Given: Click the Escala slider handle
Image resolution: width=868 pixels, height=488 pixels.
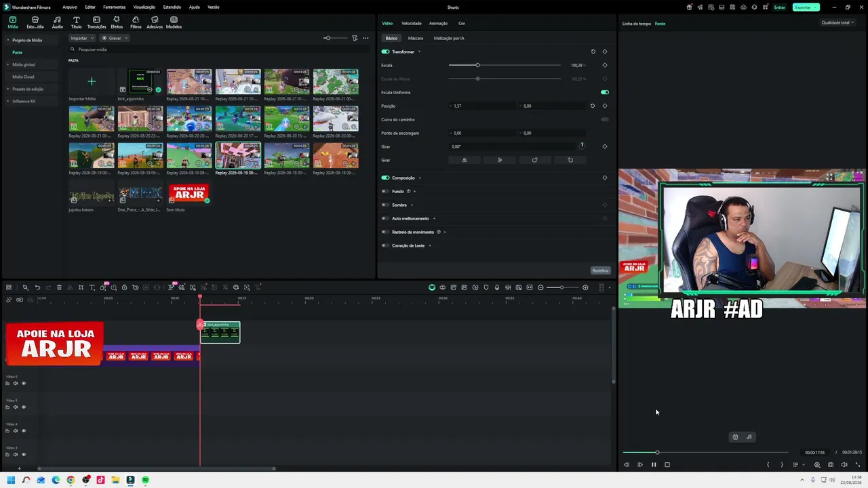Looking at the screenshot, I should pos(477,65).
